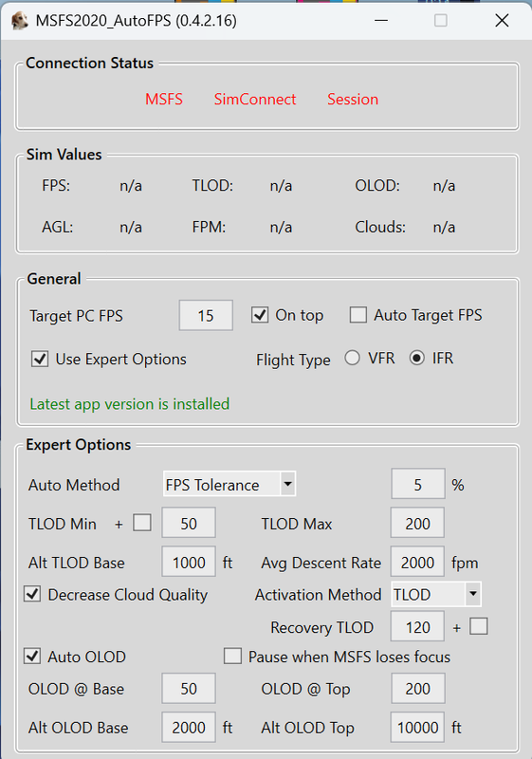The image size is (532, 759).
Task: Uncheck Auto OLOD
Action: coord(32,657)
